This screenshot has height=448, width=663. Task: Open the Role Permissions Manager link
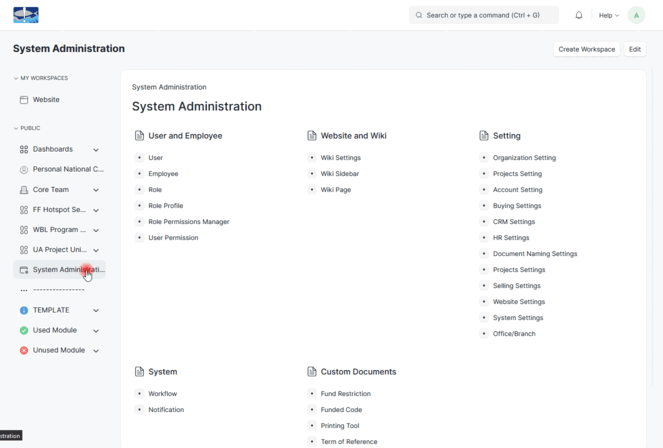pyautogui.click(x=188, y=222)
